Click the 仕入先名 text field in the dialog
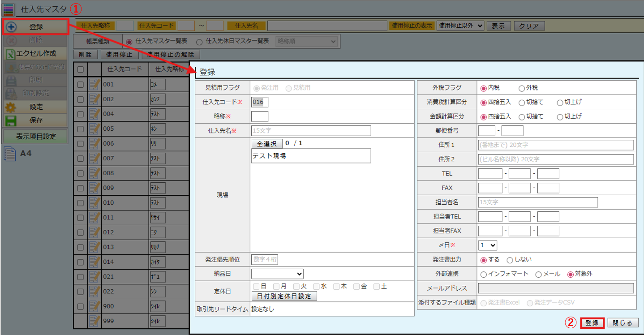 coord(311,131)
